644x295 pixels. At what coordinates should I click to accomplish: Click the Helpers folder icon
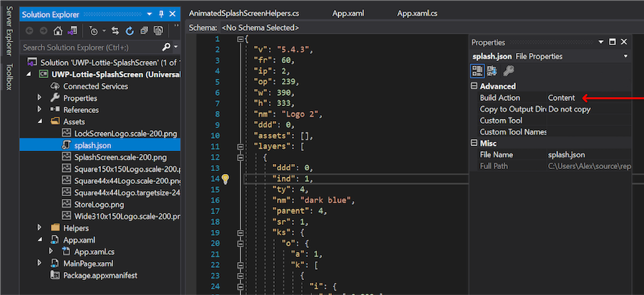coord(55,228)
